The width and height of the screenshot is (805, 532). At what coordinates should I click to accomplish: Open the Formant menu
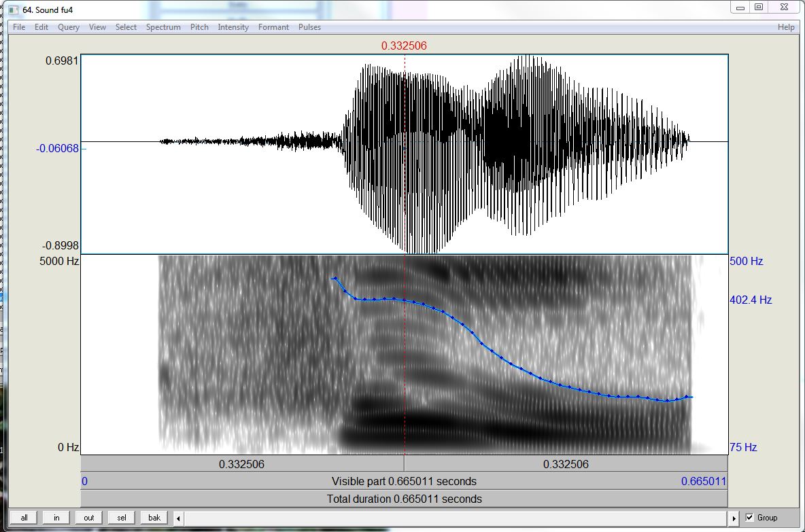click(x=273, y=27)
